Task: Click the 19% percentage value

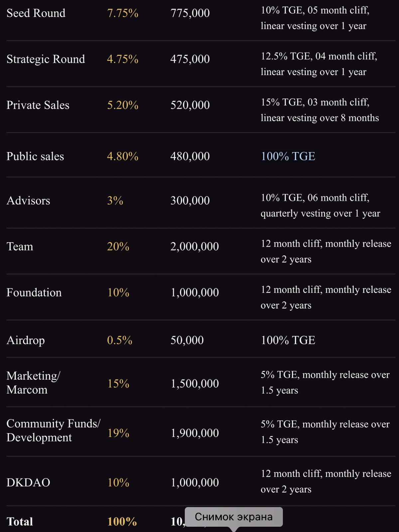Action: (118, 433)
